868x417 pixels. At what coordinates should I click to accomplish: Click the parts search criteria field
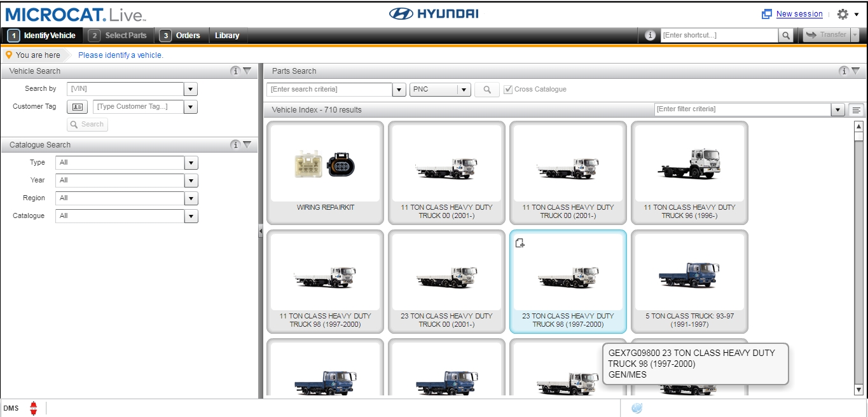point(329,90)
